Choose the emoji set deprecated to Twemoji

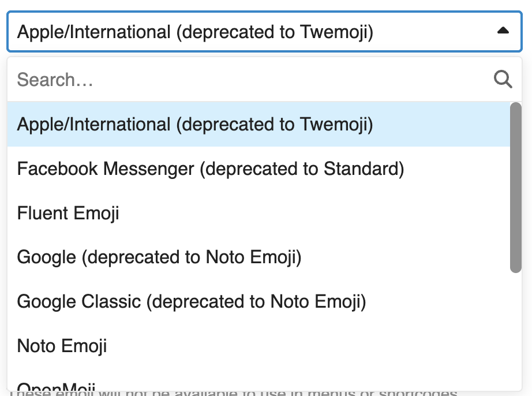click(196, 125)
